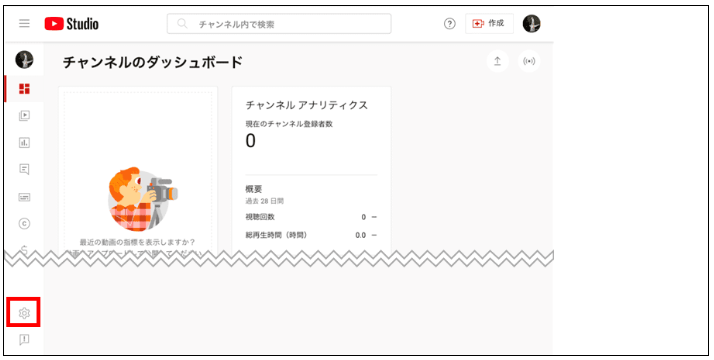Viewport: 714px width, 360px height.
Task: Open the account avatar at top right
Action: tap(531, 24)
